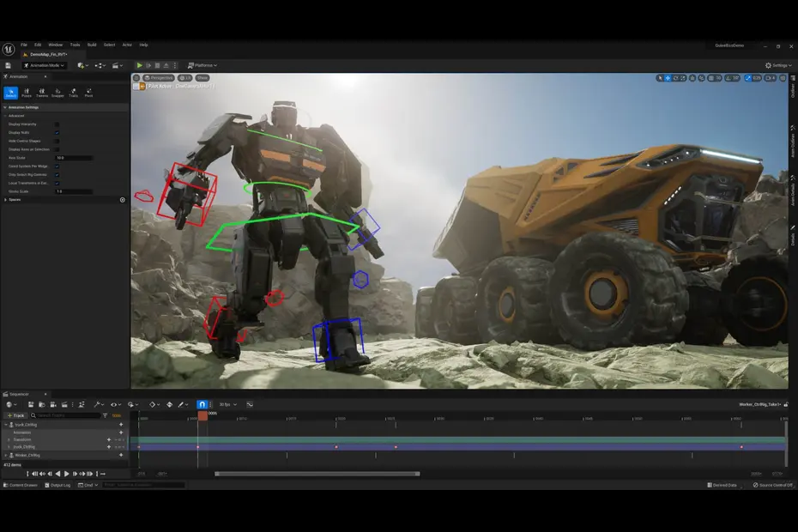The width and height of the screenshot is (798, 532).
Task: Select the Poses tool in Animation panel
Action: pos(27,93)
